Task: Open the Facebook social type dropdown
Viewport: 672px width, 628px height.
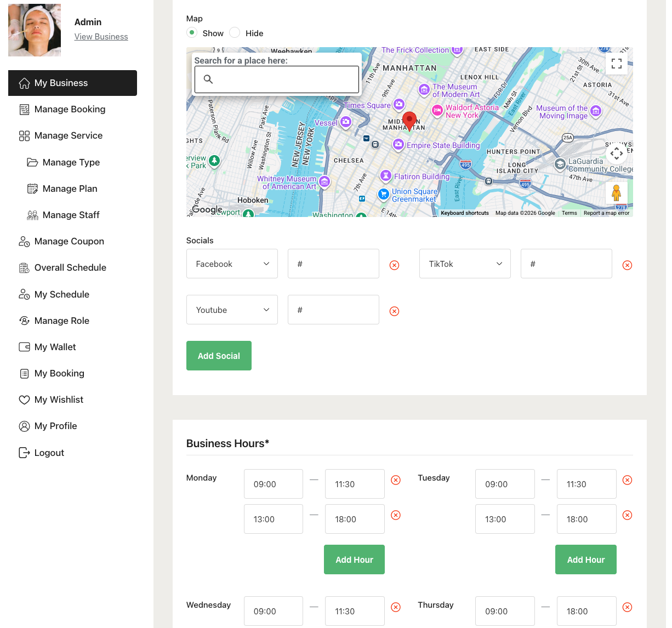Action: pos(232,264)
